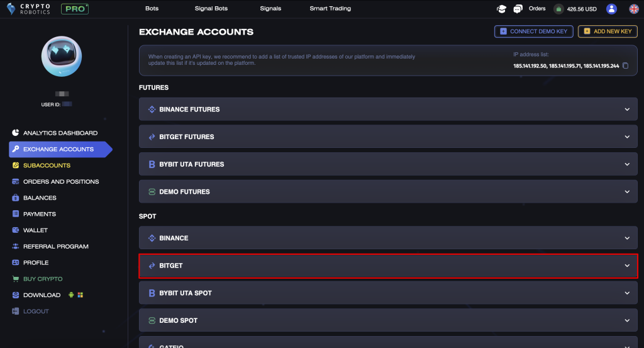
Task: Change language via UK flag icon
Action: (x=634, y=9)
